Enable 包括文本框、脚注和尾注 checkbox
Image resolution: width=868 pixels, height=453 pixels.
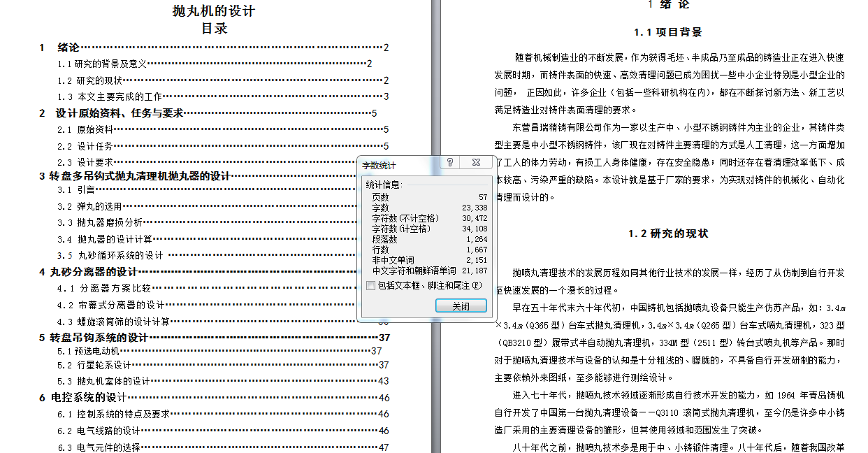(x=370, y=285)
